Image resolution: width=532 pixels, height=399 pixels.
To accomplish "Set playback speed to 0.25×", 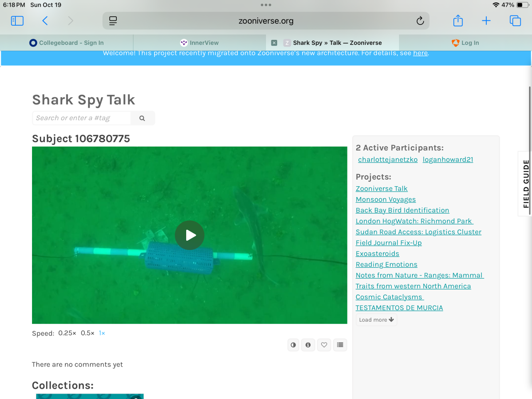I will point(67,333).
